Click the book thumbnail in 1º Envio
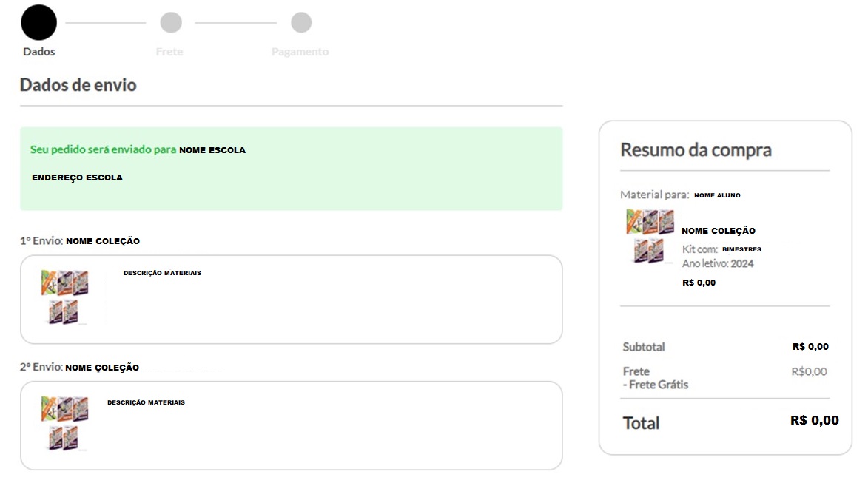This screenshot has width=868, height=483. [x=65, y=297]
